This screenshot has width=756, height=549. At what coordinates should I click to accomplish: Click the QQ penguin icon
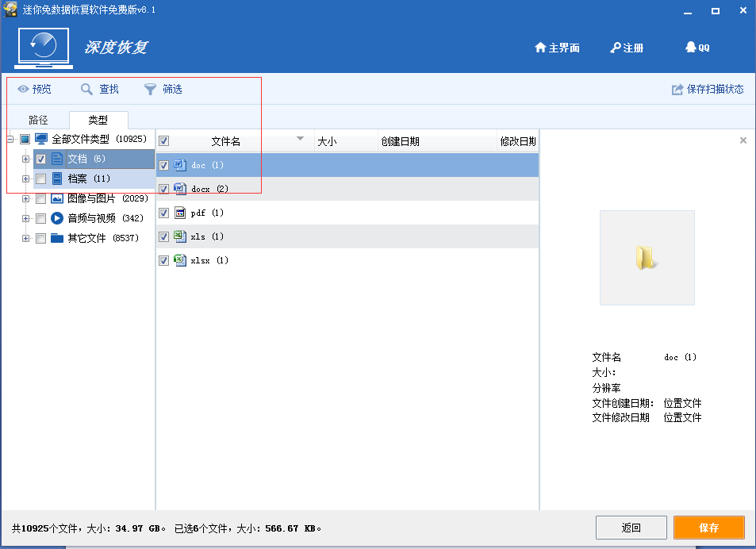tap(691, 47)
